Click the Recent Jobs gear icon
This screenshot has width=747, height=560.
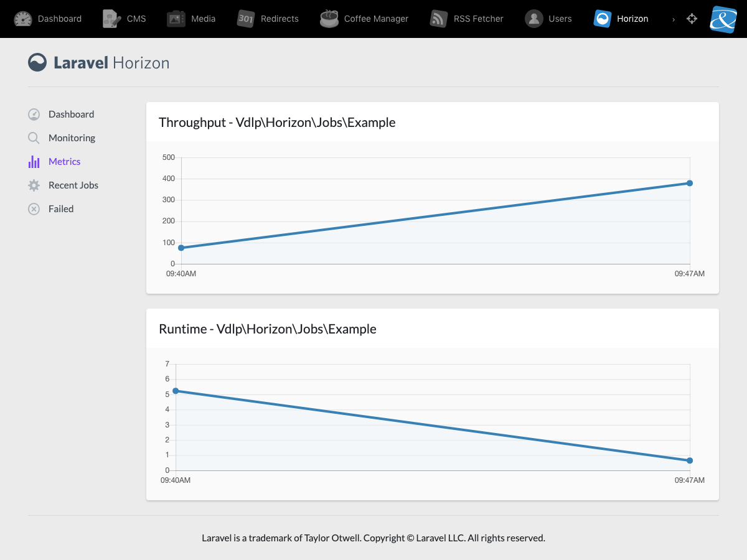(x=34, y=185)
